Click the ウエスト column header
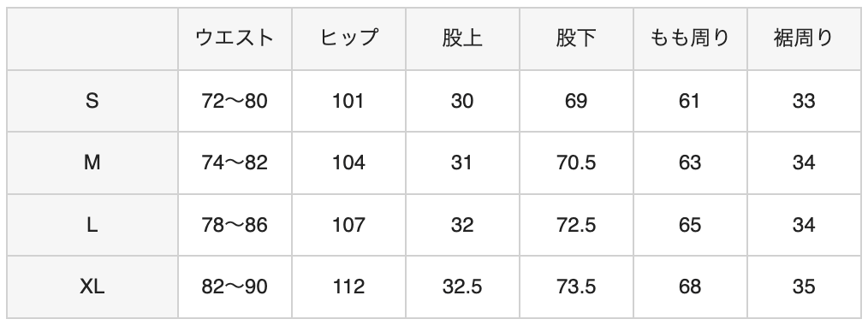Image resolution: width=868 pixels, height=325 pixels. click(235, 38)
